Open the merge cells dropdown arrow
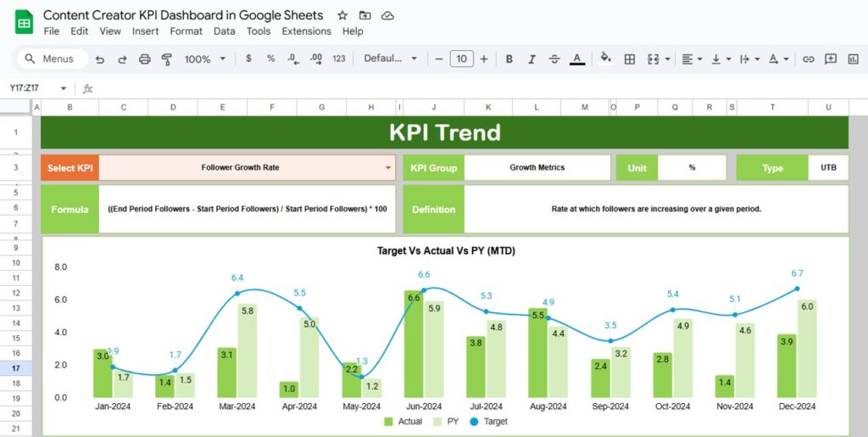Viewport: 868px width, 437px height. point(668,59)
